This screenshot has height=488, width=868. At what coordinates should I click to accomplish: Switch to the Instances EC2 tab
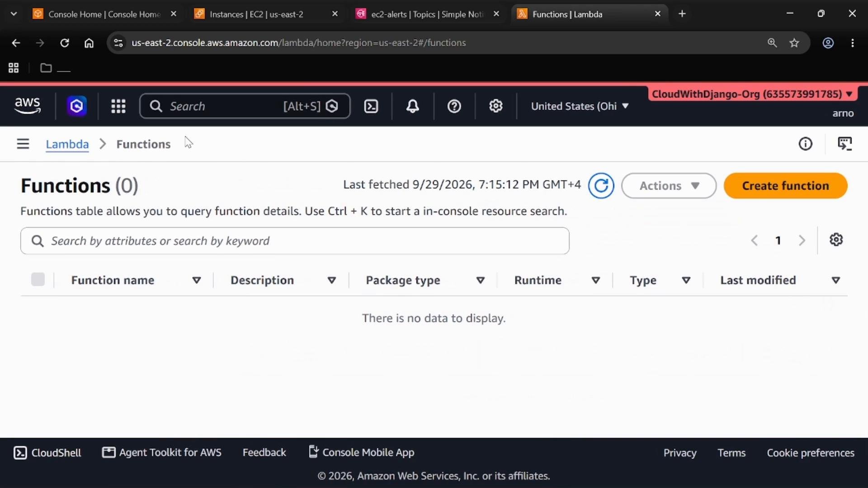click(x=266, y=14)
